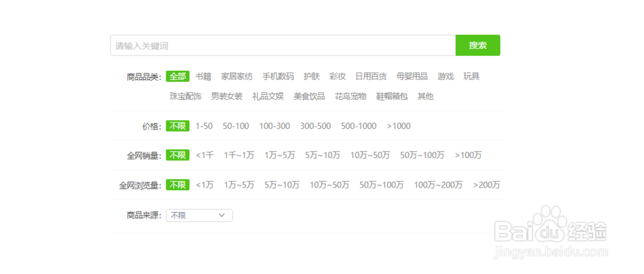Viewport: 644px width, 274px height.
Task: Choose sales volume 1万~5万 in 全网销量
Action: (x=279, y=155)
